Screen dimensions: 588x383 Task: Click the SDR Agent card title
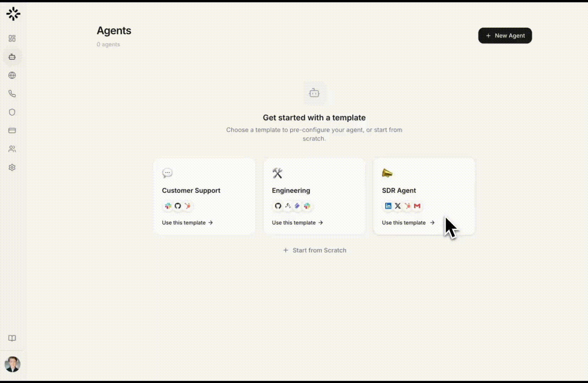point(399,190)
